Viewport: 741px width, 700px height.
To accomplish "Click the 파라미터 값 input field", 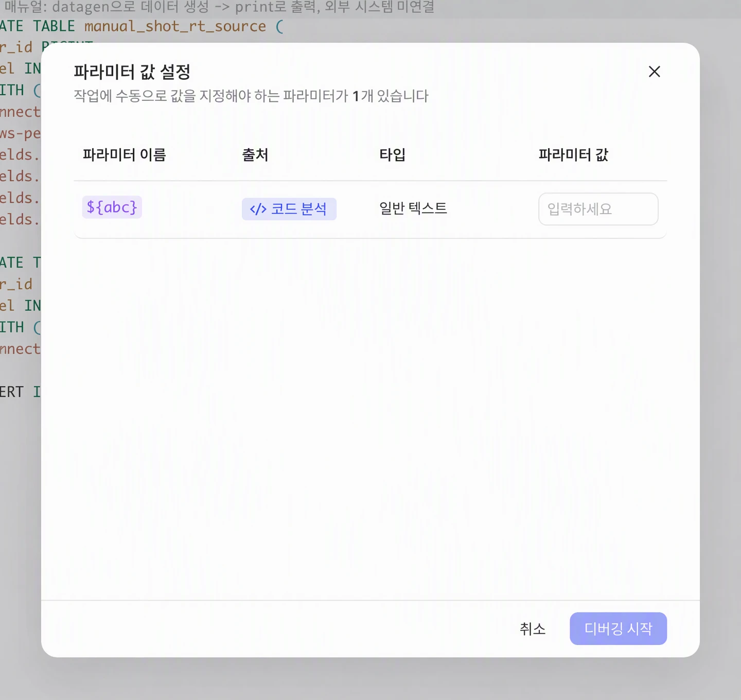I will pyautogui.click(x=598, y=209).
